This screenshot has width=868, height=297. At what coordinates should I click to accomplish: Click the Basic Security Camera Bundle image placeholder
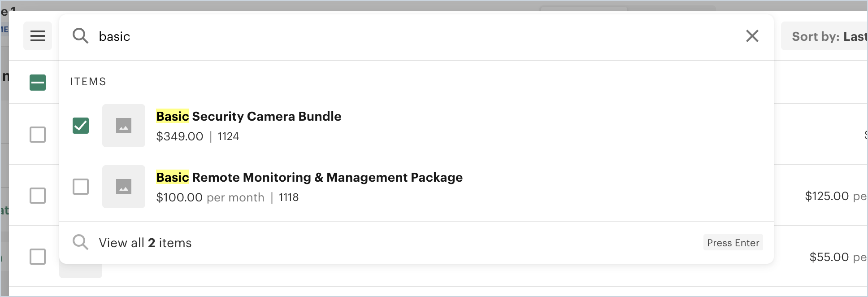click(124, 126)
